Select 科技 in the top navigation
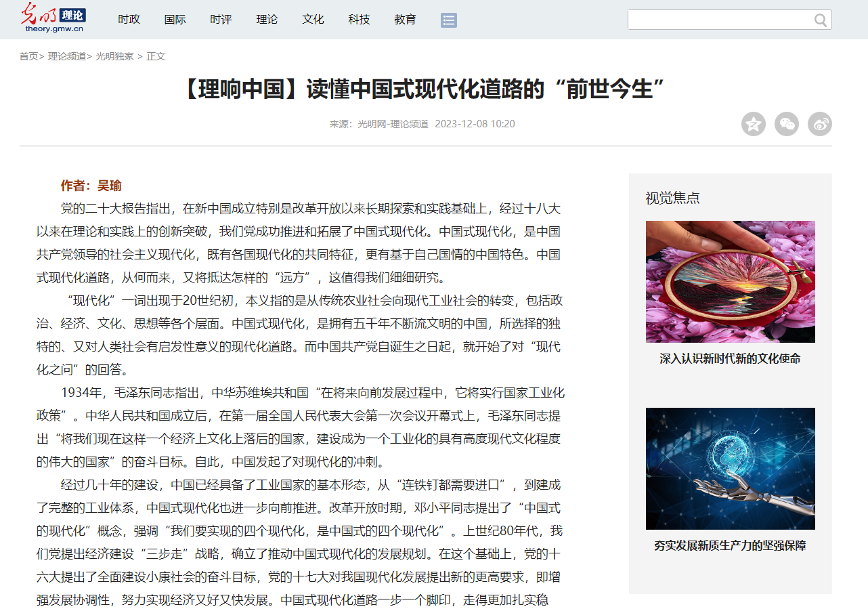This screenshot has width=868, height=611. tap(359, 20)
